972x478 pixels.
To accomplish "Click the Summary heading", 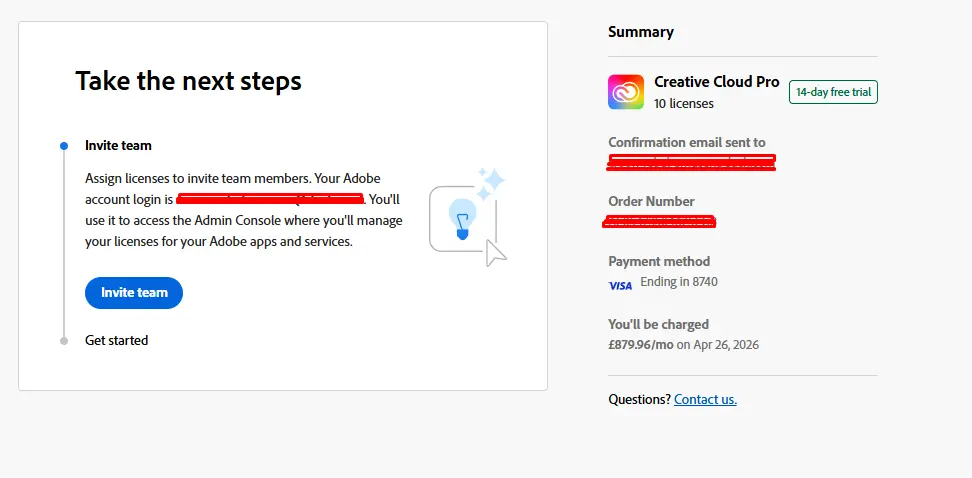I will (641, 32).
